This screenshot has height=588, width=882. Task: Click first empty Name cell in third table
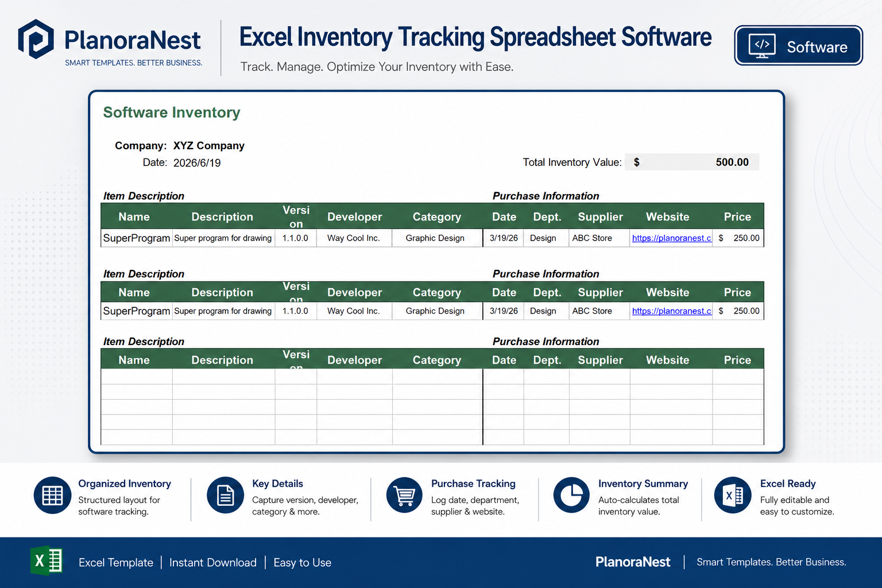(x=137, y=376)
